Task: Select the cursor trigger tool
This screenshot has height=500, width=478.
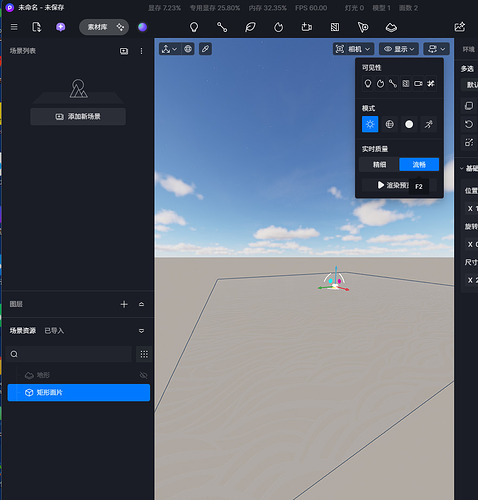Action: coord(363,27)
